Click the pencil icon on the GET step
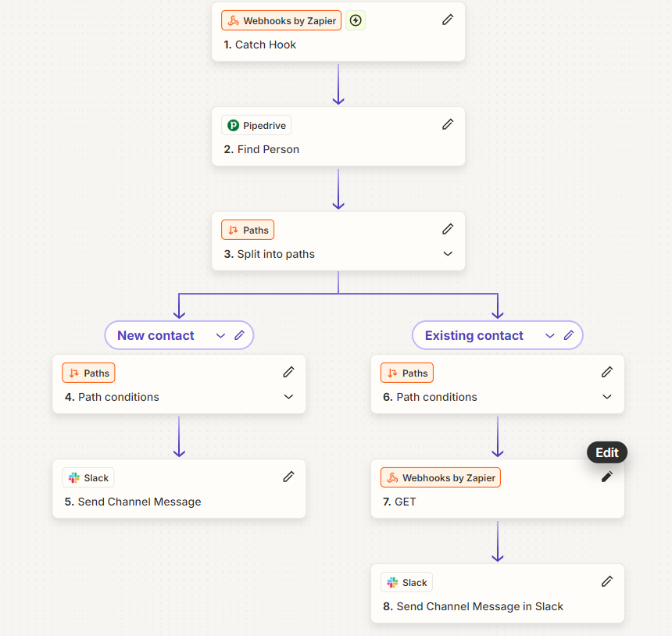Screen dimensions: 672x636 607,476
